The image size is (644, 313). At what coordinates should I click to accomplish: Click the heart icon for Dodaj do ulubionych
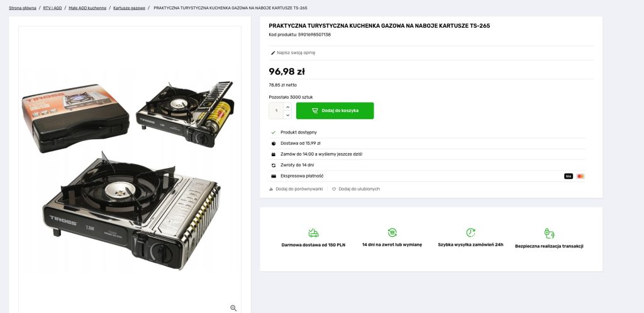(335, 189)
